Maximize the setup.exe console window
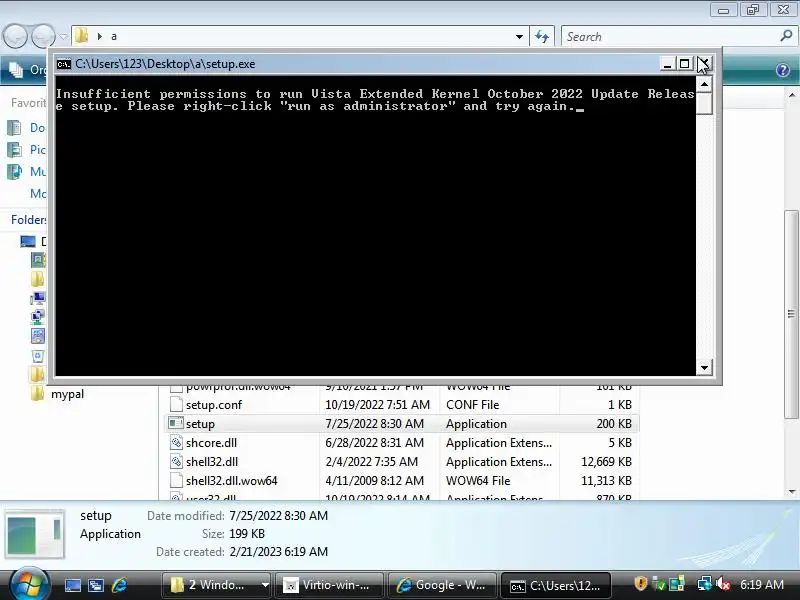The width and height of the screenshot is (800, 600). click(x=684, y=64)
